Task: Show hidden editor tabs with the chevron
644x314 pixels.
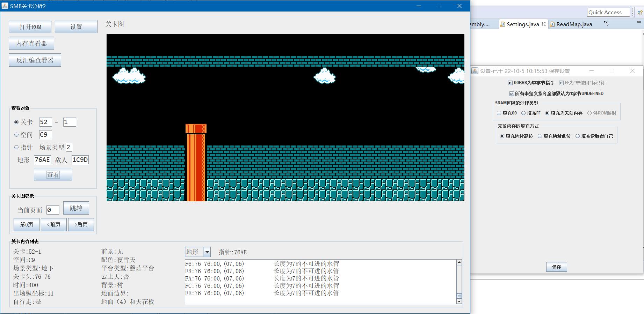Action: click(606, 24)
